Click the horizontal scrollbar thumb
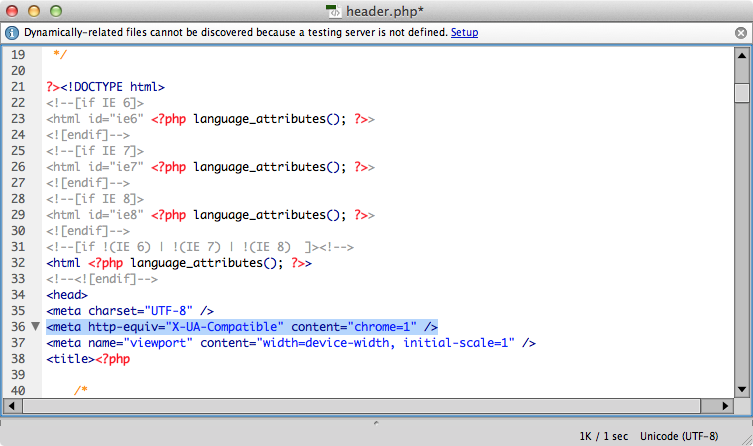 pos(362,406)
